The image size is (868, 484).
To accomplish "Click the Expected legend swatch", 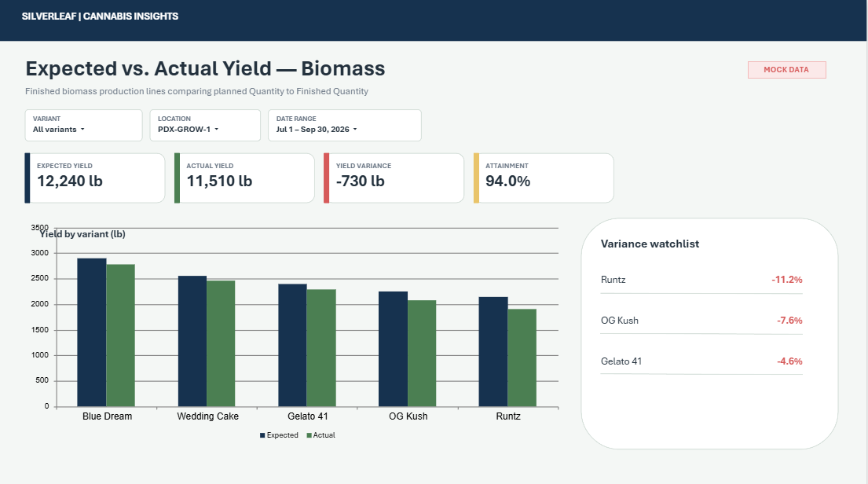I will click(262, 435).
